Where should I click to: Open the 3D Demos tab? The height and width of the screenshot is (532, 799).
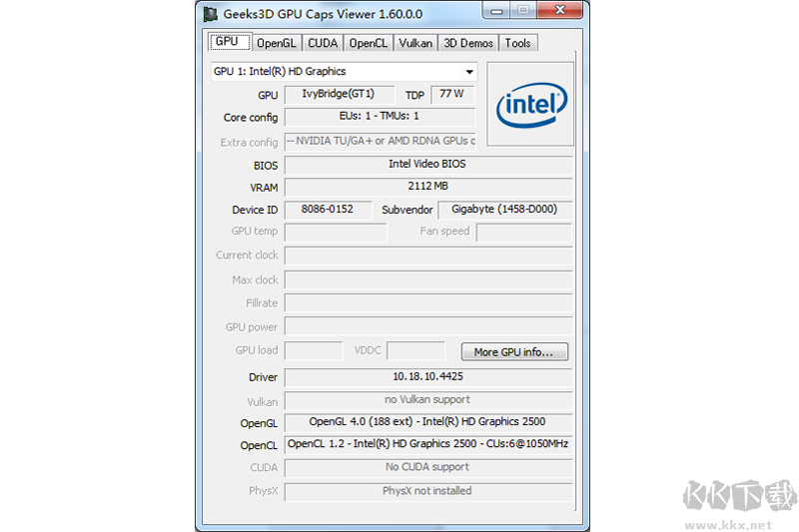468,43
